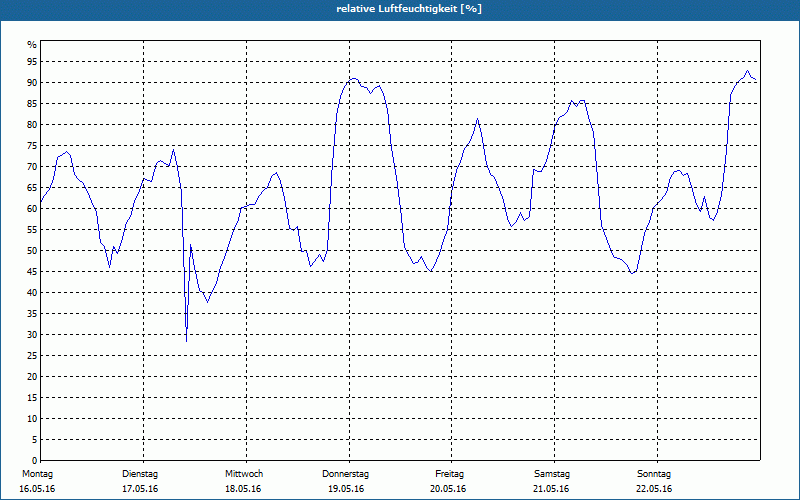
Task: Click the '65' y-axis value
Action: point(32,187)
